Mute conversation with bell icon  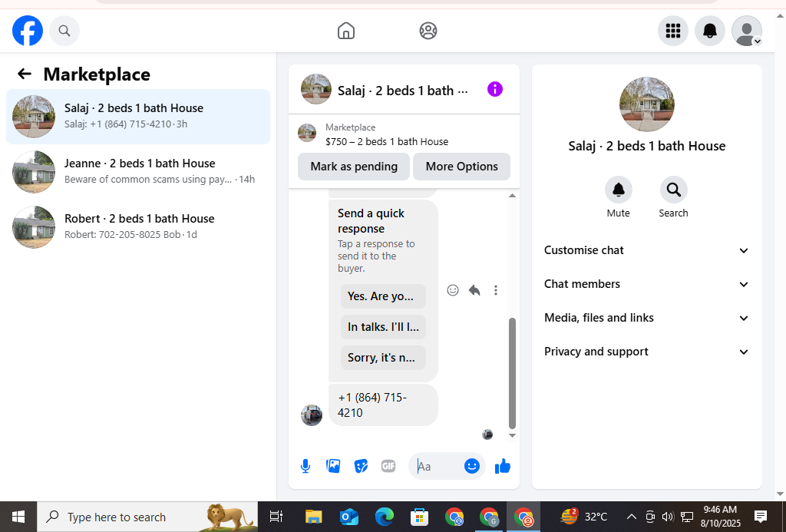619,190
